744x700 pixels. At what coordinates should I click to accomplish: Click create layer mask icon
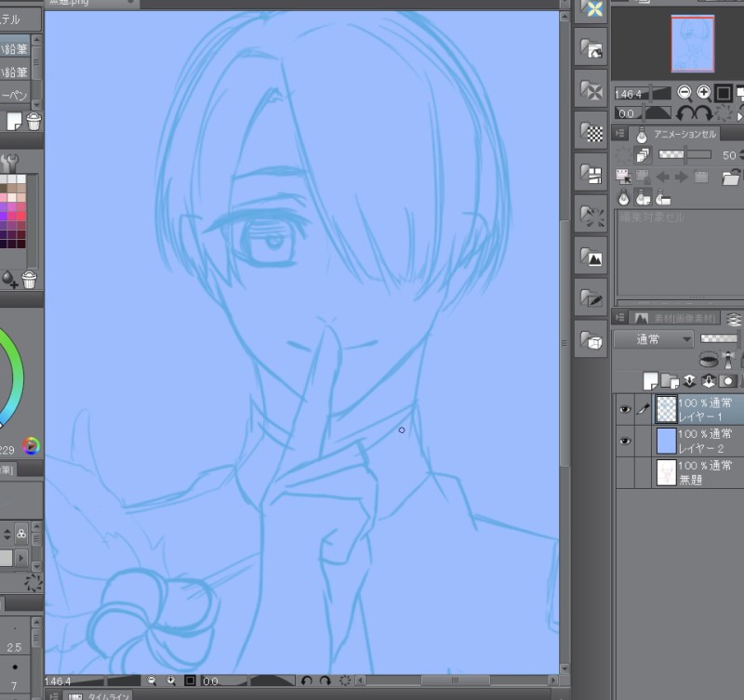coord(727,380)
